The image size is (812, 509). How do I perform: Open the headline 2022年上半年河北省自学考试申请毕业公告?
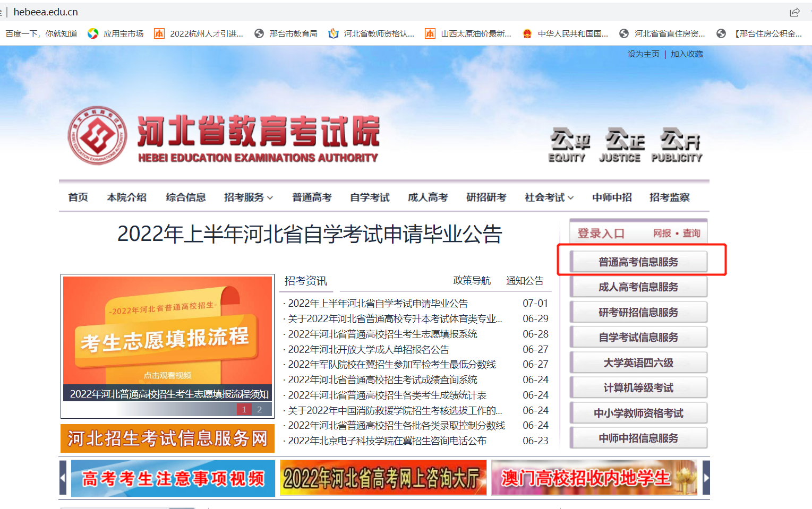[x=310, y=234]
